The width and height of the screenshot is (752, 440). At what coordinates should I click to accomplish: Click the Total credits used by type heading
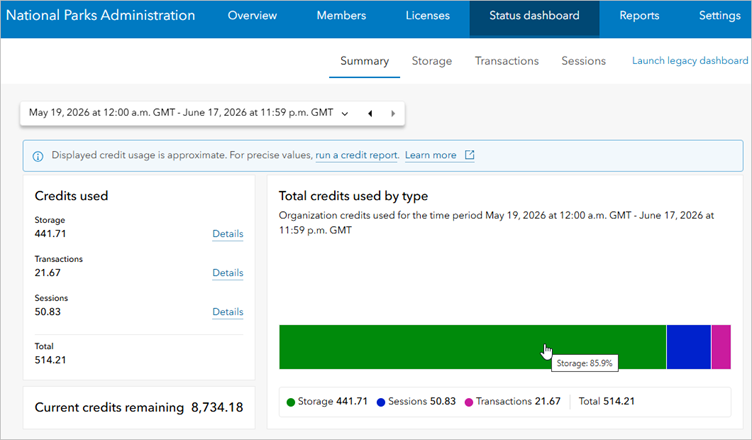tap(353, 196)
